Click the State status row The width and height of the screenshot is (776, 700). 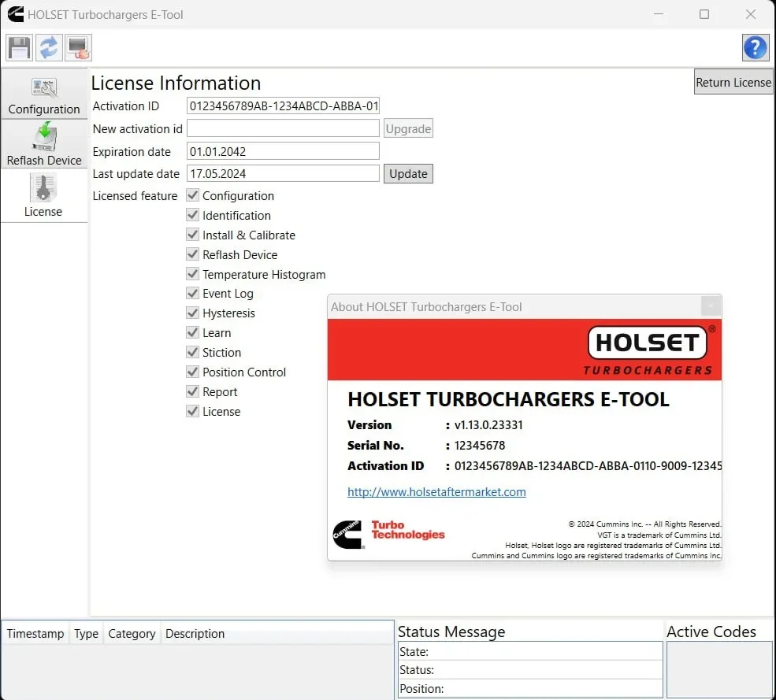[530, 651]
